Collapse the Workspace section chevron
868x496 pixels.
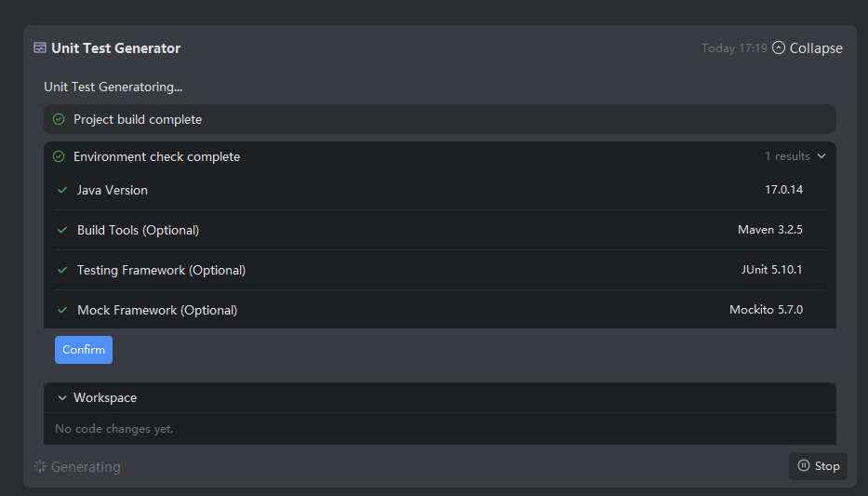[x=62, y=397]
